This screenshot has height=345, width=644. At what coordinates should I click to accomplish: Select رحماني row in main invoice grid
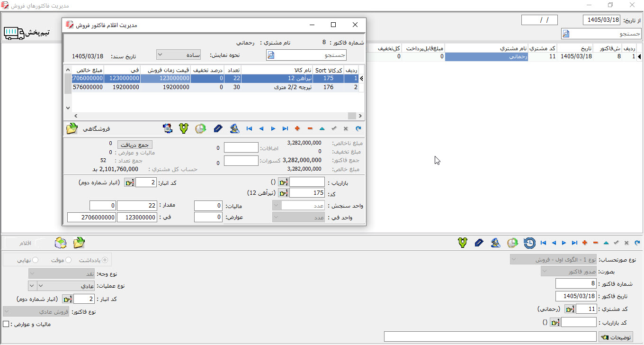(x=486, y=56)
